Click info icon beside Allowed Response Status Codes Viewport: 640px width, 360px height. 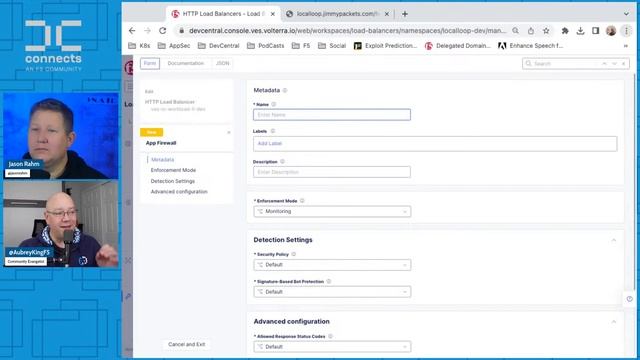pyautogui.click(x=331, y=336)
